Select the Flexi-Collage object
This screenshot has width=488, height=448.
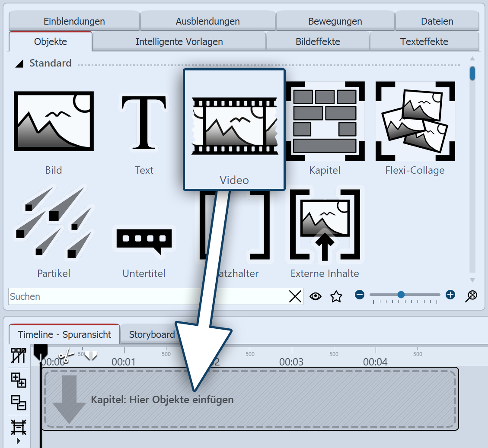coord(415,121)
